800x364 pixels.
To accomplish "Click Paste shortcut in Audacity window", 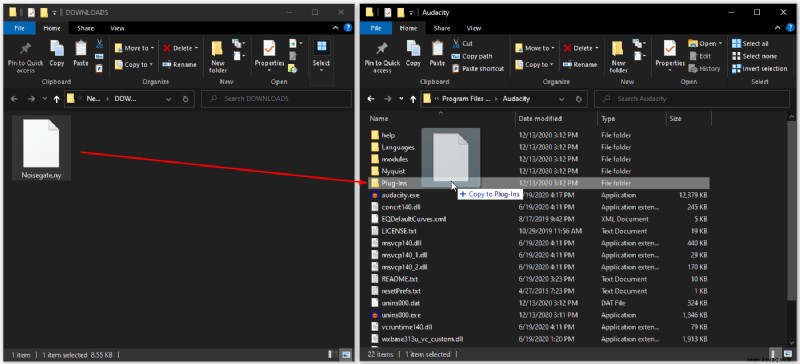I will coord(478,68).
